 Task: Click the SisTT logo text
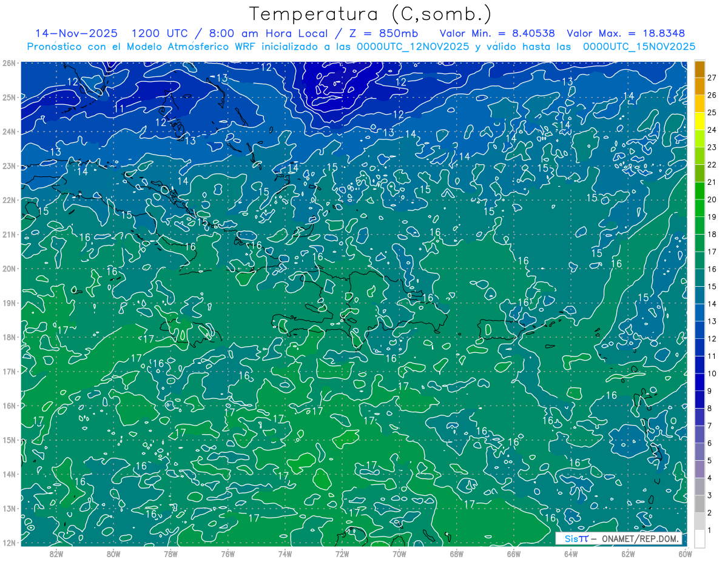[x=576, y=538]
